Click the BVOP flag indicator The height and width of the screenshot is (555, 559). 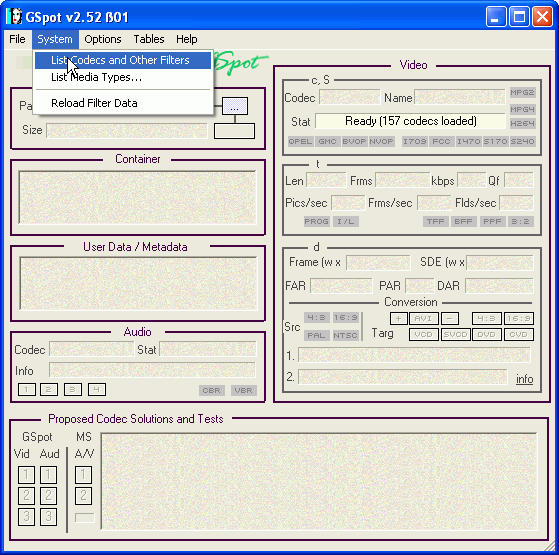(354, 142)
